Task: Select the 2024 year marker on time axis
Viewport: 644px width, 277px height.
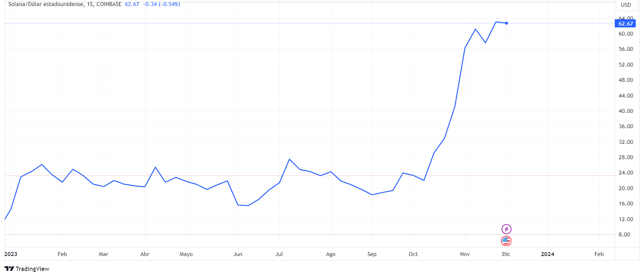Action: tap(547, 254)
